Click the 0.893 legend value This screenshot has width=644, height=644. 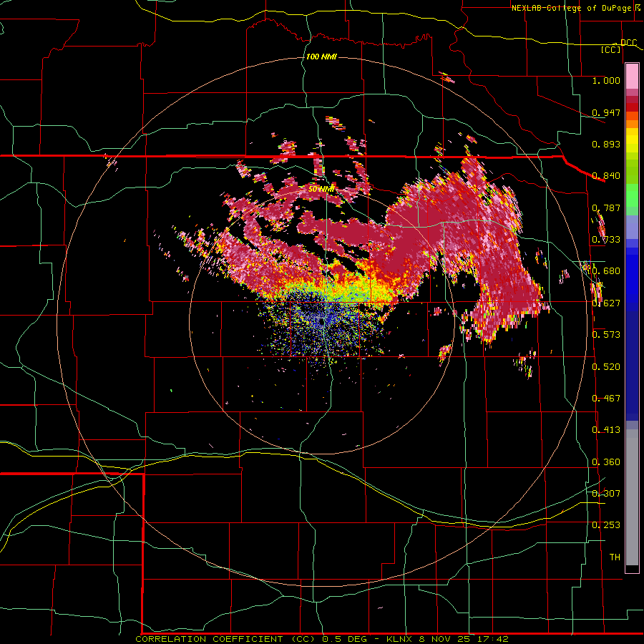[x=606, y=144]
